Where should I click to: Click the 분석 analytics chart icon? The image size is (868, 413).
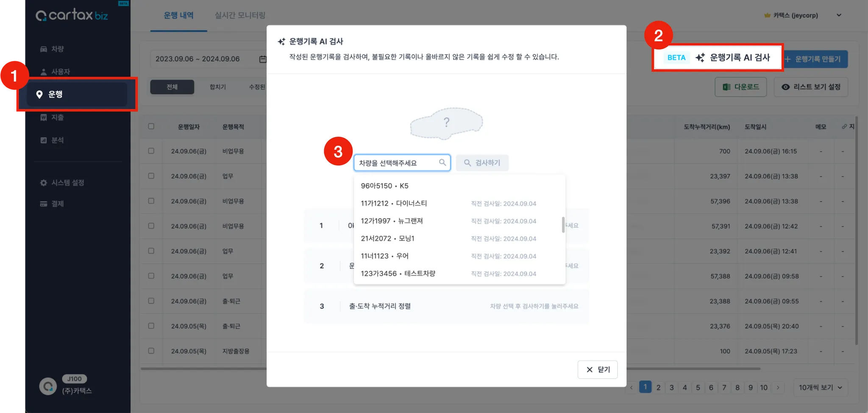[x=43, y=140]
